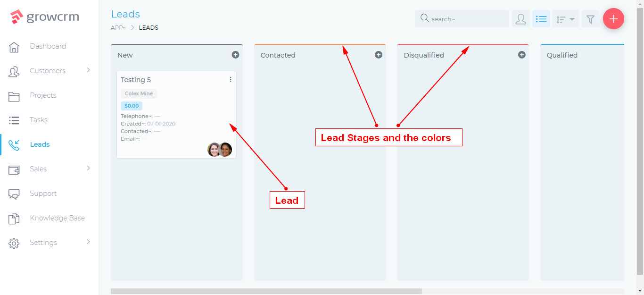Expand the Sales sidebar menu
The image size is (644, 295).
click(x=38, y=169)
